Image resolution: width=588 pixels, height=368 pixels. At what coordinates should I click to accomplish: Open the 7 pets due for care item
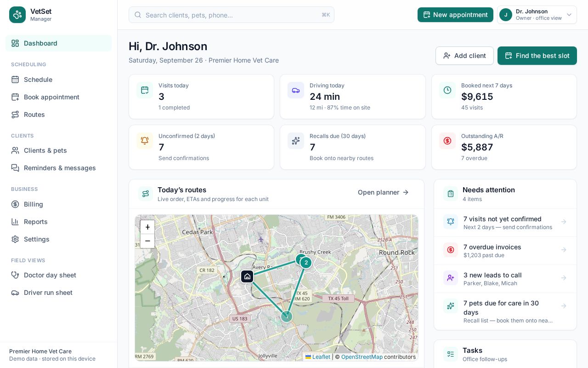pyautogui.click(x=505, y=311)
